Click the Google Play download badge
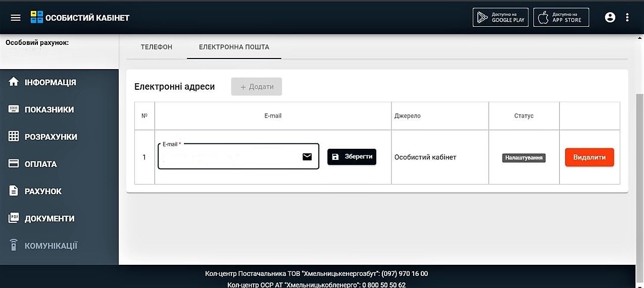Viewport: 644px width, 288px height. coord(500,17)
